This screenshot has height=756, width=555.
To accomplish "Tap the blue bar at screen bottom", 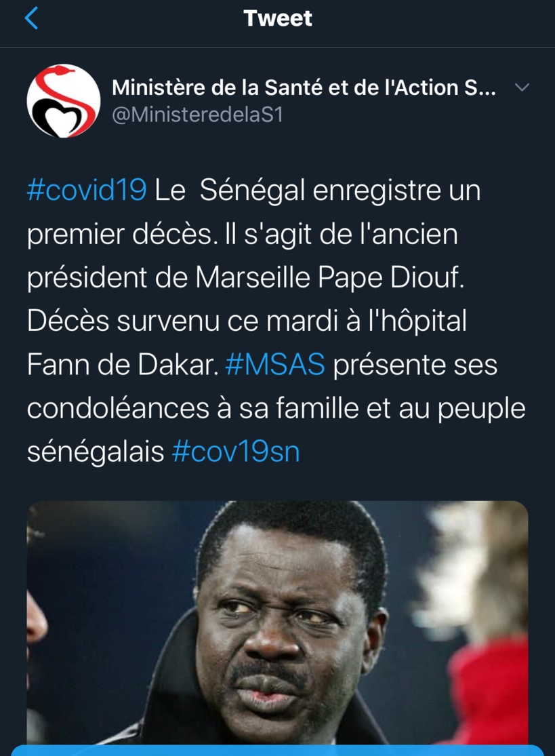I will pos(277,751).
